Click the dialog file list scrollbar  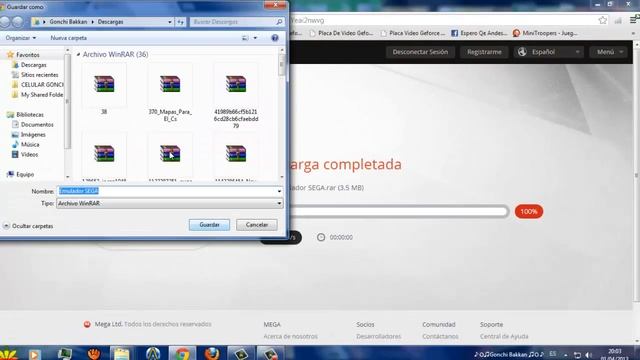point(282,113)
